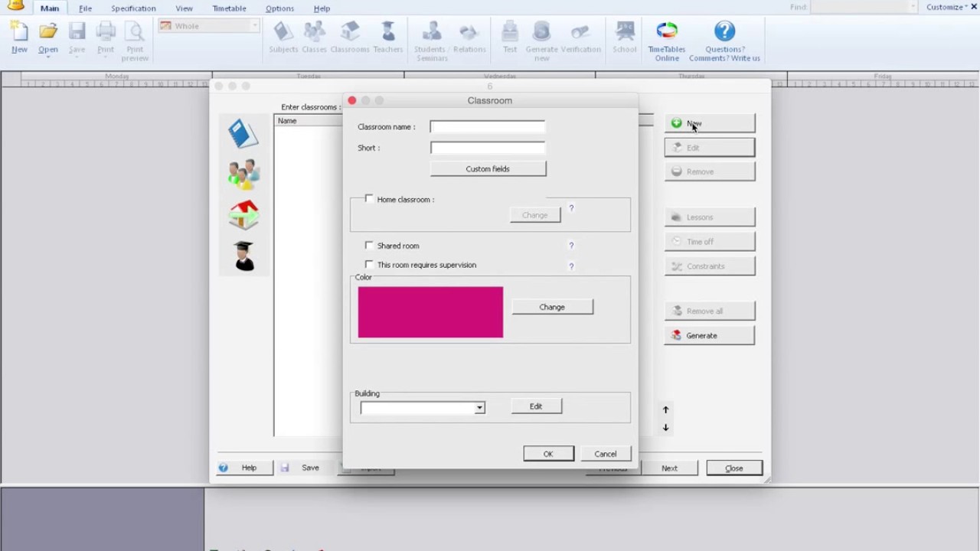Select the blue book subjects icon in wizard sidebar
The image size is (980, 551).
[243, 133]
